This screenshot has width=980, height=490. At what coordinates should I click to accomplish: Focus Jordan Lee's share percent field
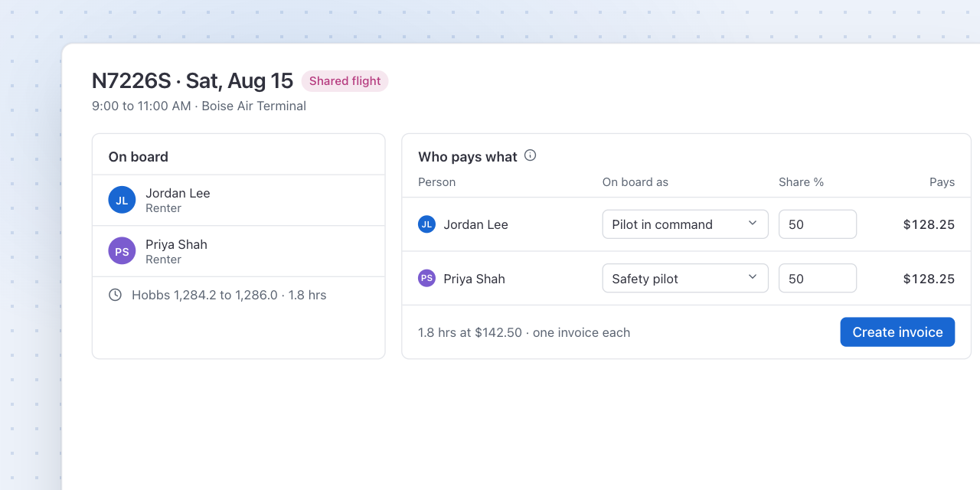818,224
